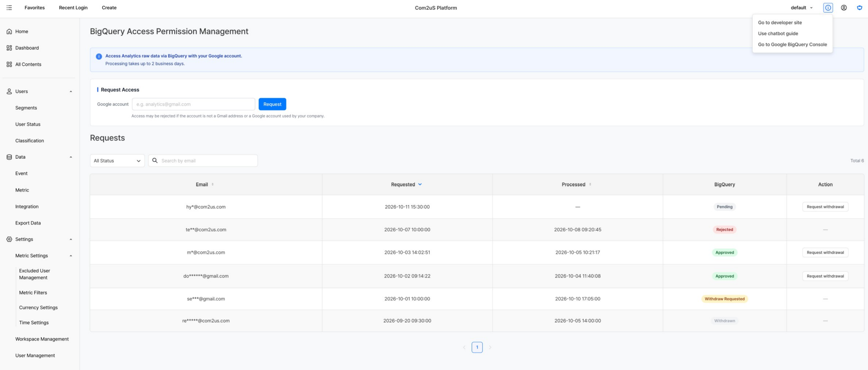Screen dimensions: 868x370
Task: Open Time Settings in sidebar
Action: click(x=34, y=323)
